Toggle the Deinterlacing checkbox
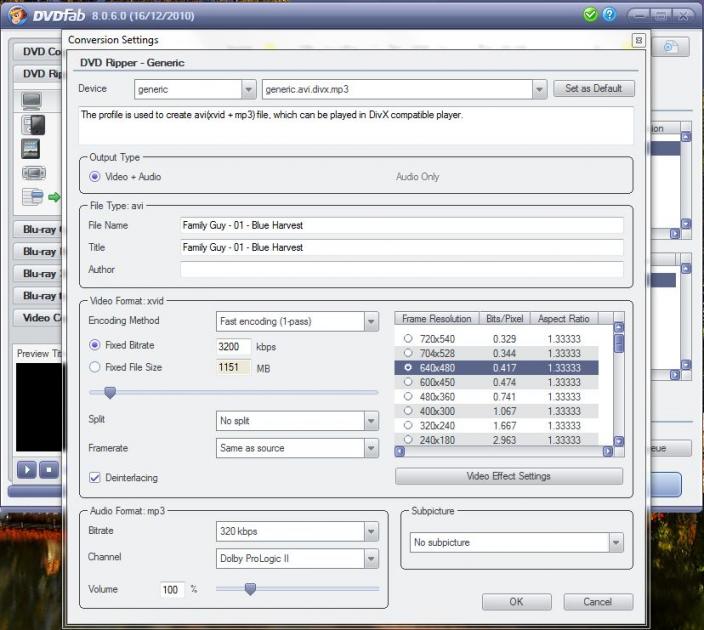The width and height of the screenshot is (704, 630). pos(94,477)
